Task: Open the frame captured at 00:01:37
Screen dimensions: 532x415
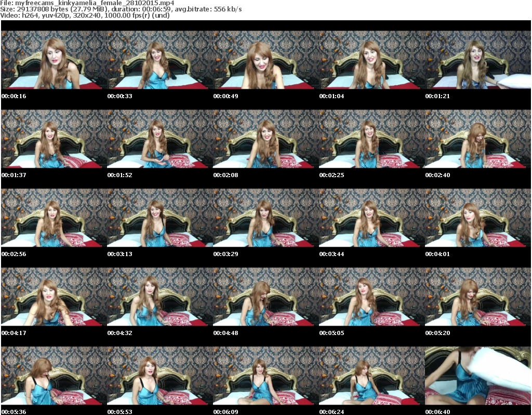Action: point(54,139)
